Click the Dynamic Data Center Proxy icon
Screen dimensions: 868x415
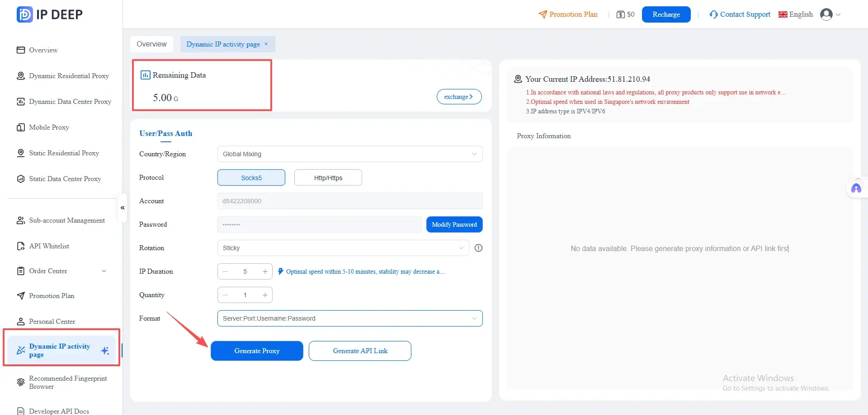(21, 102)
